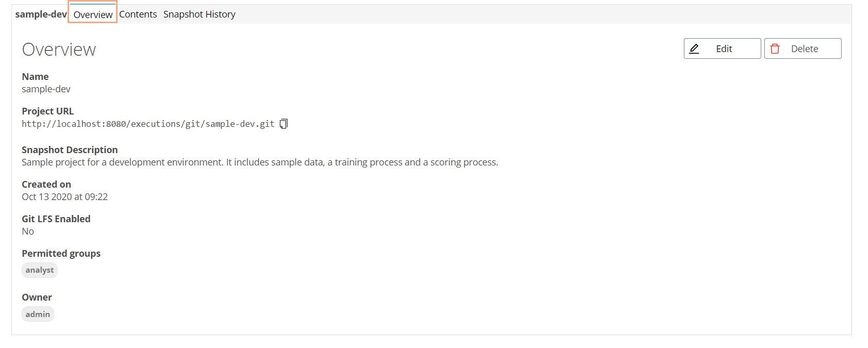Click the Oct 13 2020 creation date
Screen dimensions: 868x348
tap(64, 197)
